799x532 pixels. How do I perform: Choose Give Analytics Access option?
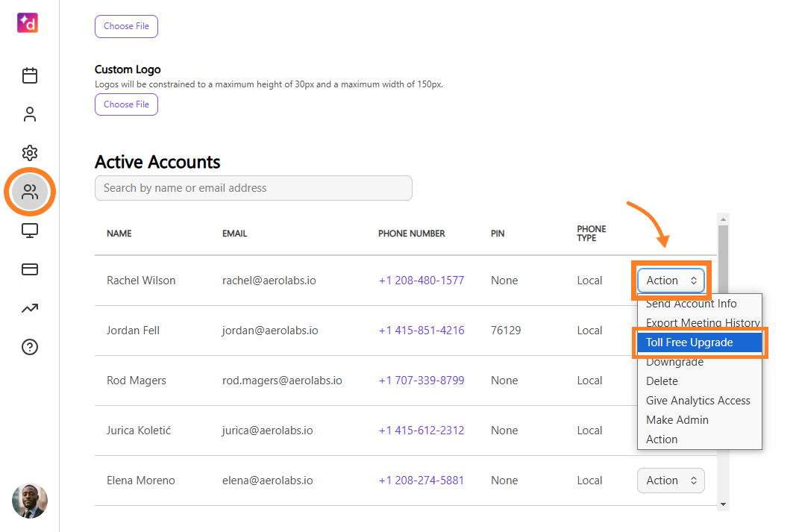698,401
